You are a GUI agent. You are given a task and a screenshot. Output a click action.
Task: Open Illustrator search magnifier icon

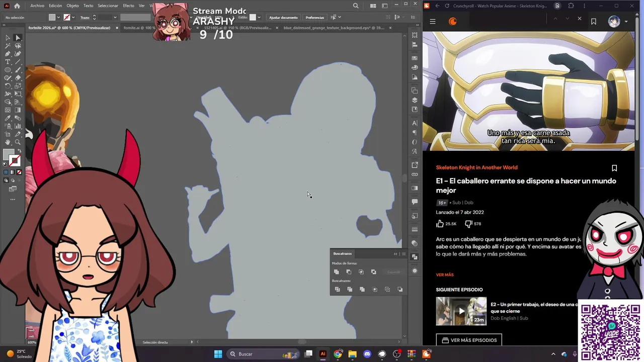[356, 6]
